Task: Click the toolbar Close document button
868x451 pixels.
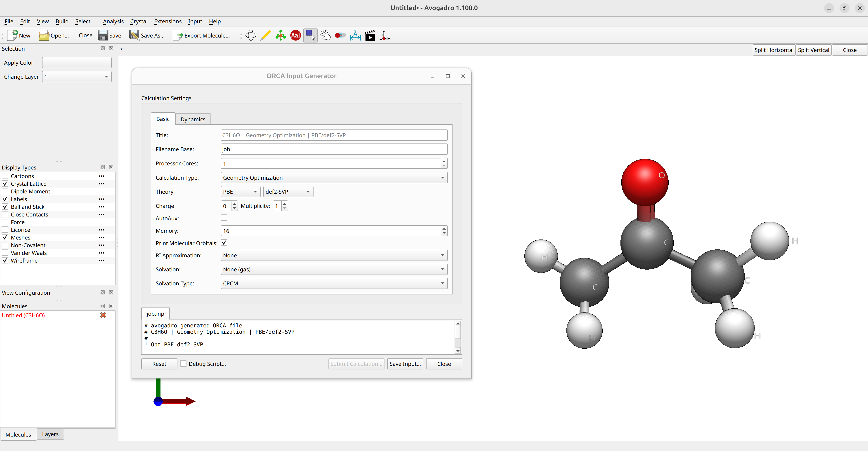Action: (85, 35)
